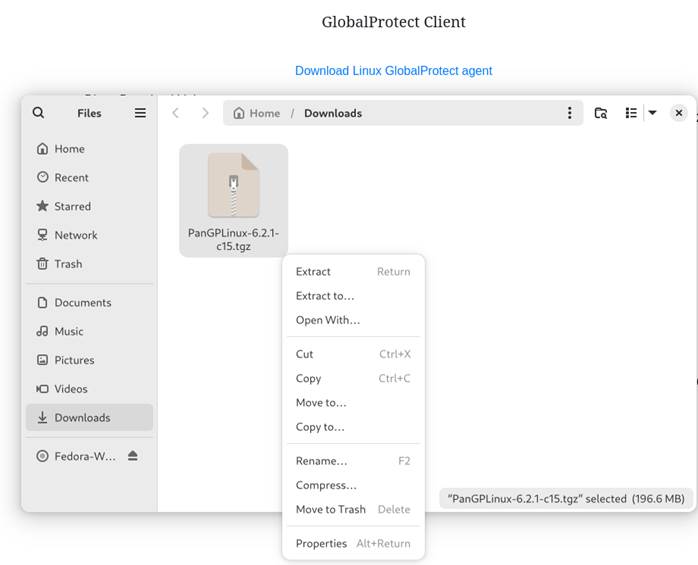Choose Rename… from the context menu
Screen dimensions: 698x565
click(x=353, y=461)
